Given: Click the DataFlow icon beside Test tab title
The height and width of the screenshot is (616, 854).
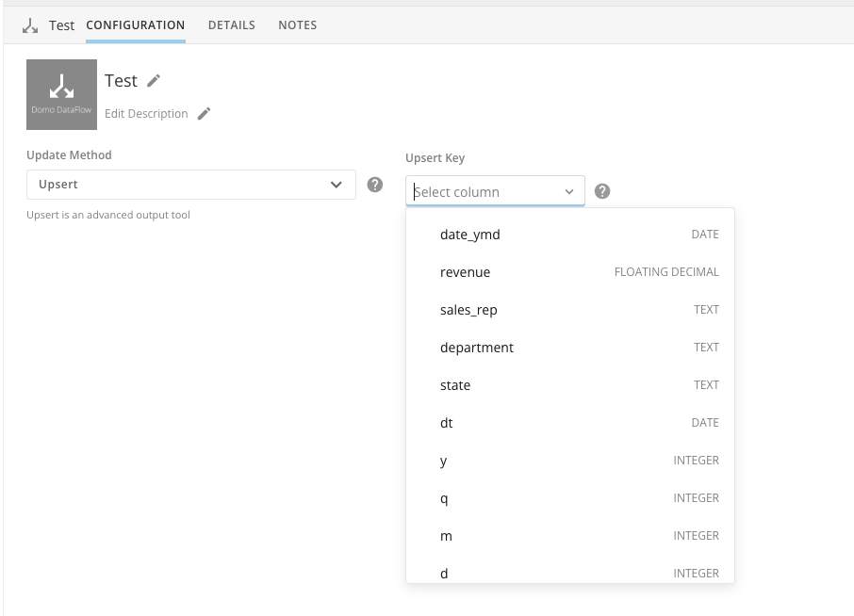Looking at the screenshot, I should (x=30, y=25).
